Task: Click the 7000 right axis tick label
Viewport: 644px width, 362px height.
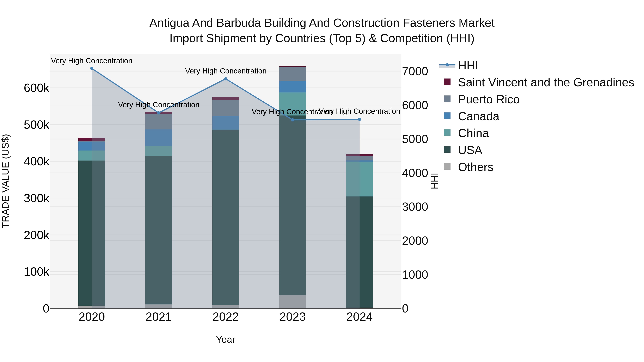Action: (x=415, y=72)
